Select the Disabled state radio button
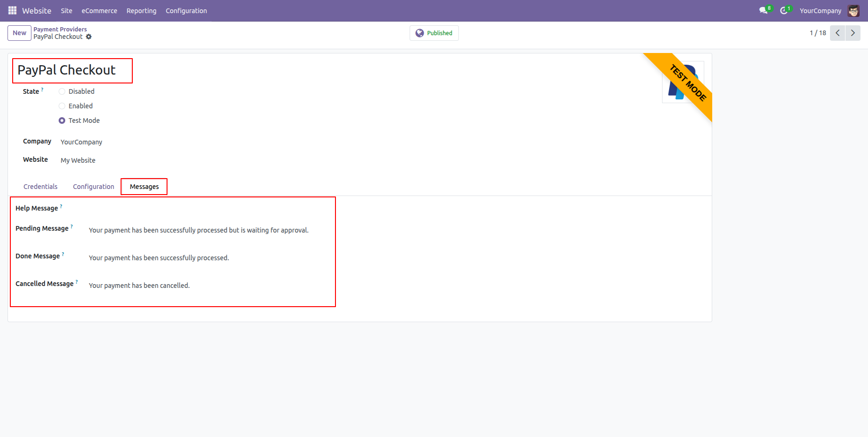The height and width of the screenshot is (437, 868). [x=62, y=91]
